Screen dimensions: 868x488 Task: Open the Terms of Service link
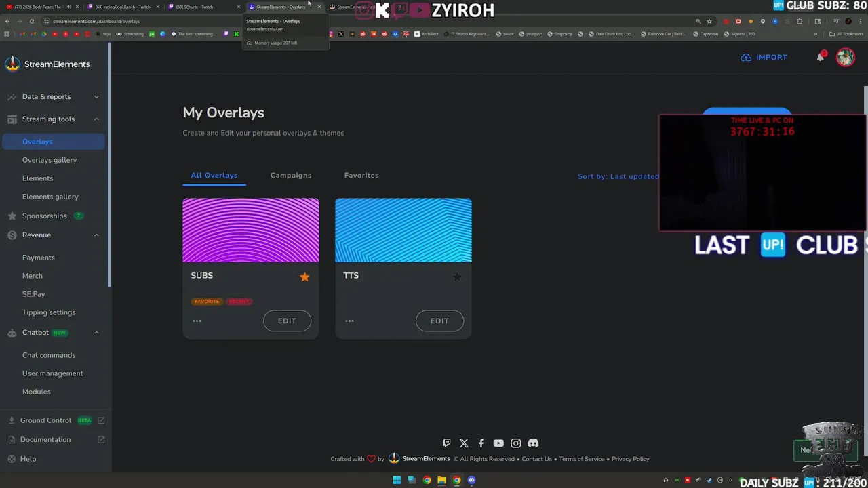582,459
